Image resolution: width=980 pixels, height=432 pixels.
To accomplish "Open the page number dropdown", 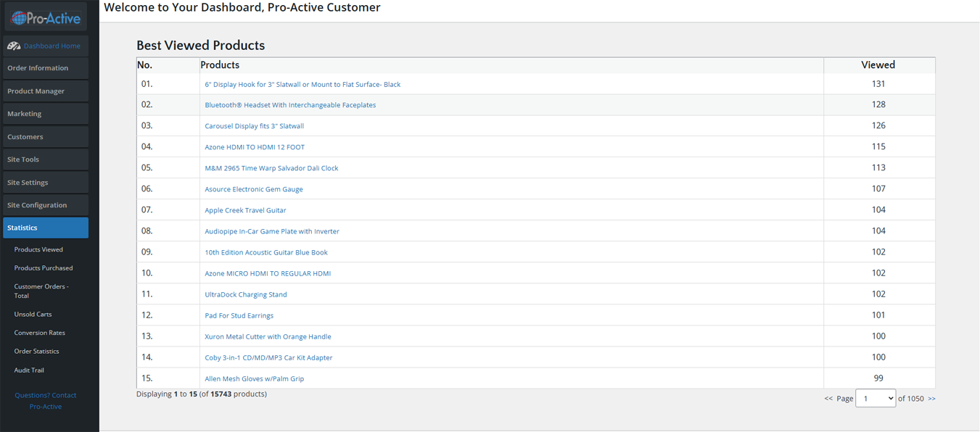I will point(876,398).
